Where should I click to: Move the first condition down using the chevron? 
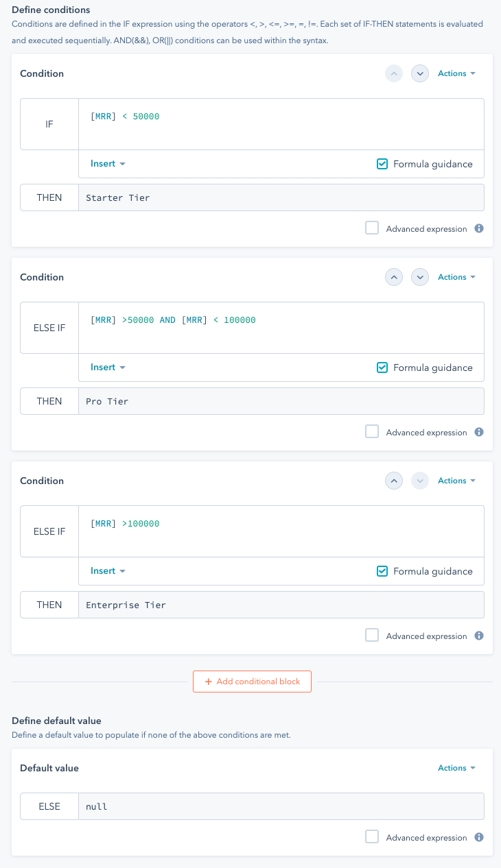[419, 73]
